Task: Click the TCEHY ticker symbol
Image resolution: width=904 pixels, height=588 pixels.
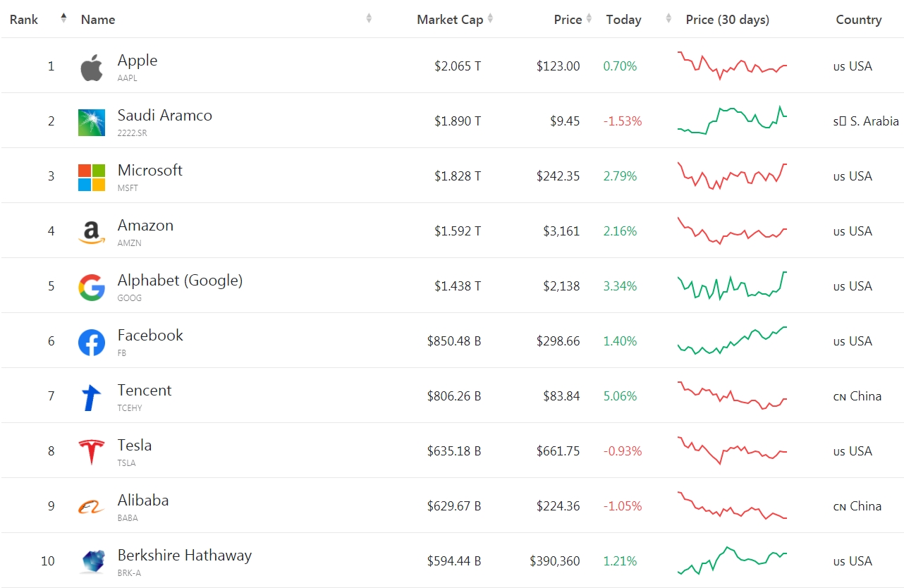Action: coord(130,408)
